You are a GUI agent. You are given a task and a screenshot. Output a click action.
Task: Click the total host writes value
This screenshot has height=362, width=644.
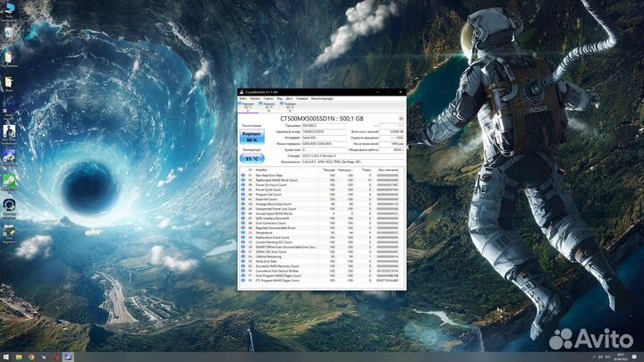[x=392, y=131]
